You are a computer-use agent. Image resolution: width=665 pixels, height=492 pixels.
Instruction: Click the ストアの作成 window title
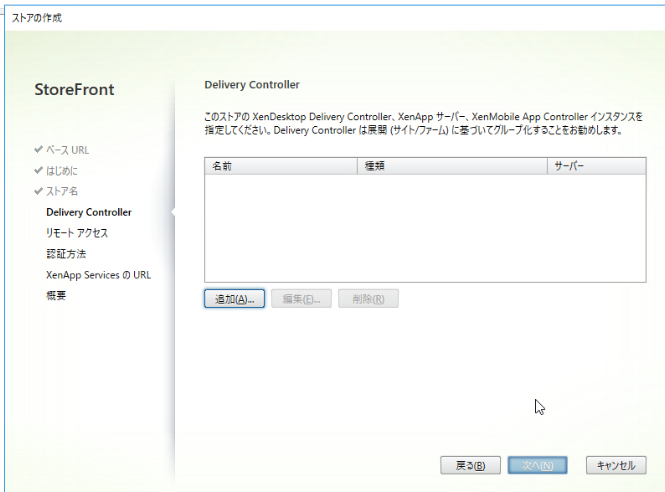(x=36, y=18)
